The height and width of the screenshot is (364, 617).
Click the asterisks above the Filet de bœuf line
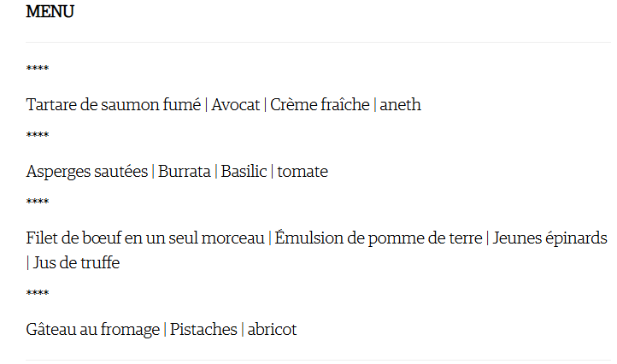(x=38, y=202)
